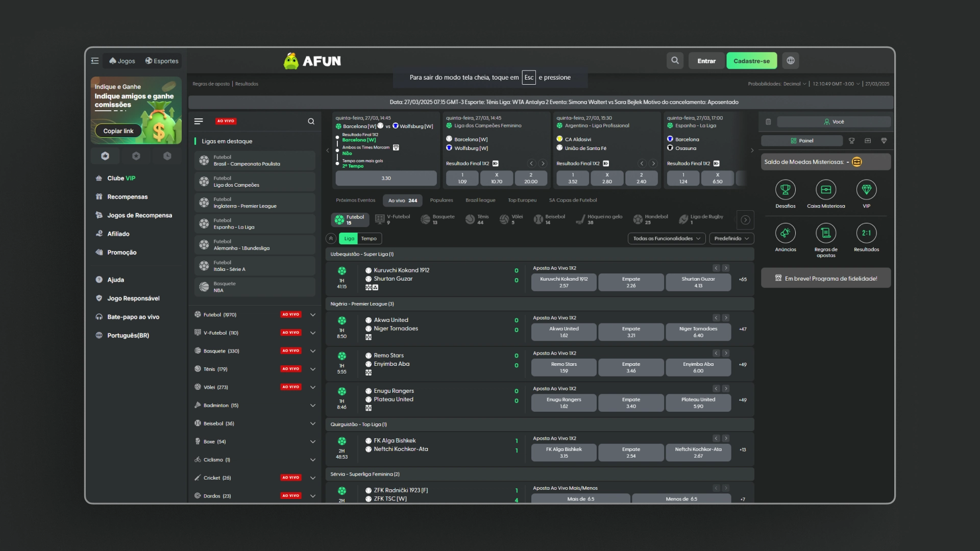Open the Probabilidades Decimal dropdown
Screen dimensions: 980x551
click(795, 84)
